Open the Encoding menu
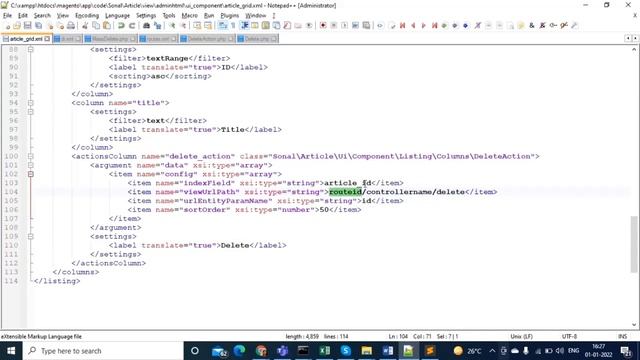Image resolution: width=640 pixels, height=360 pixels. pyautogui.click(x=87, y=16)
